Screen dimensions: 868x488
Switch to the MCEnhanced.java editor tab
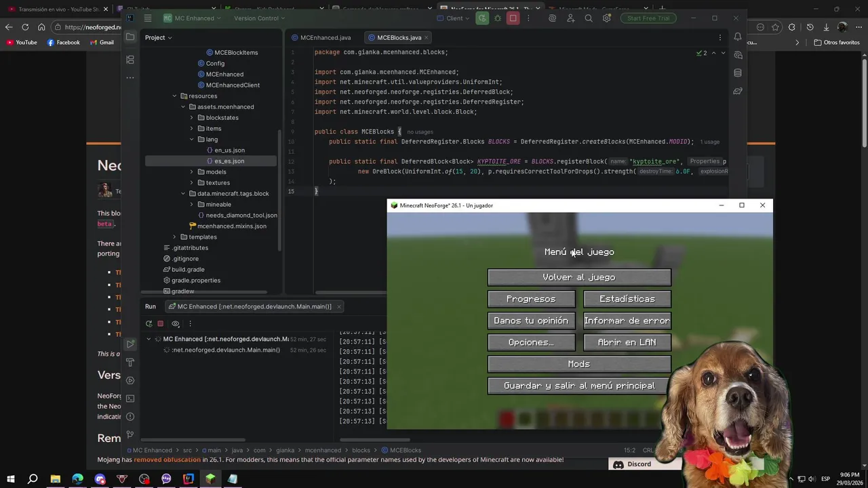[x=321, y=37]
